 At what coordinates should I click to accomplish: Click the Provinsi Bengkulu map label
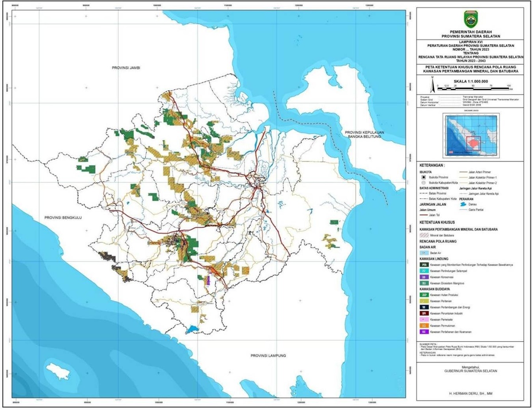63,218
